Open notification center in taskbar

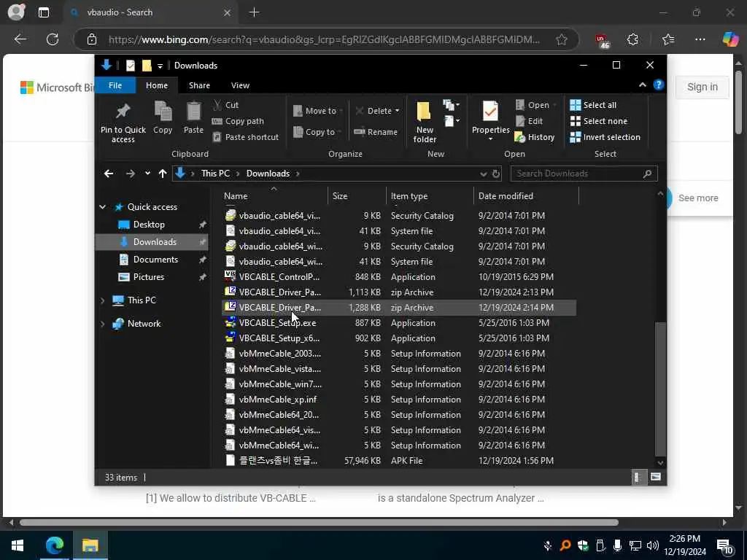pyautogui.click(x=724, y=545)
